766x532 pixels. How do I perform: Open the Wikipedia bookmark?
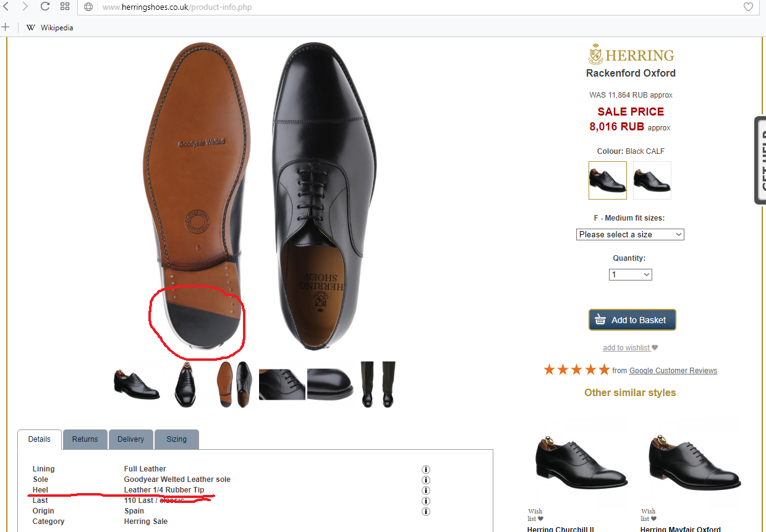tap(50, 28)
